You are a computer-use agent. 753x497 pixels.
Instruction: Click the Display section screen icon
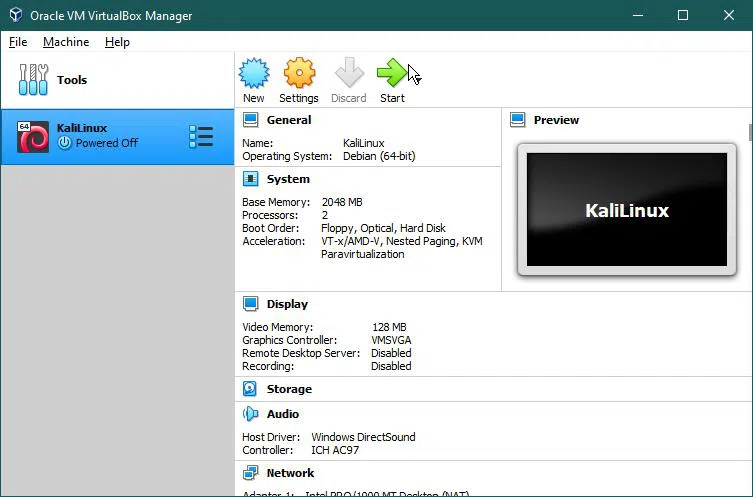pyautogui.click(x=250, y=304)
